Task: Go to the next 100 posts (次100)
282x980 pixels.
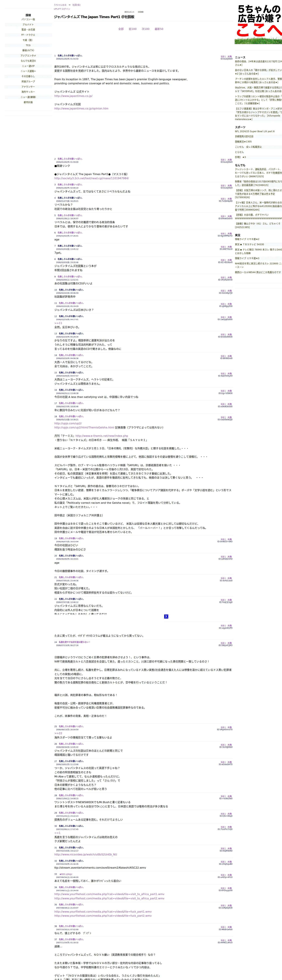Action: (146, 29)
